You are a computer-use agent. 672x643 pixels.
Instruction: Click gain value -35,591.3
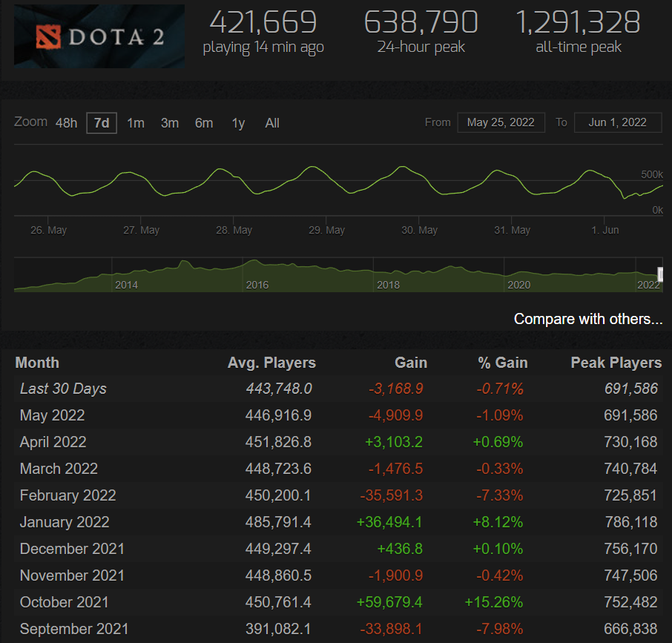[x=392, y=495]
